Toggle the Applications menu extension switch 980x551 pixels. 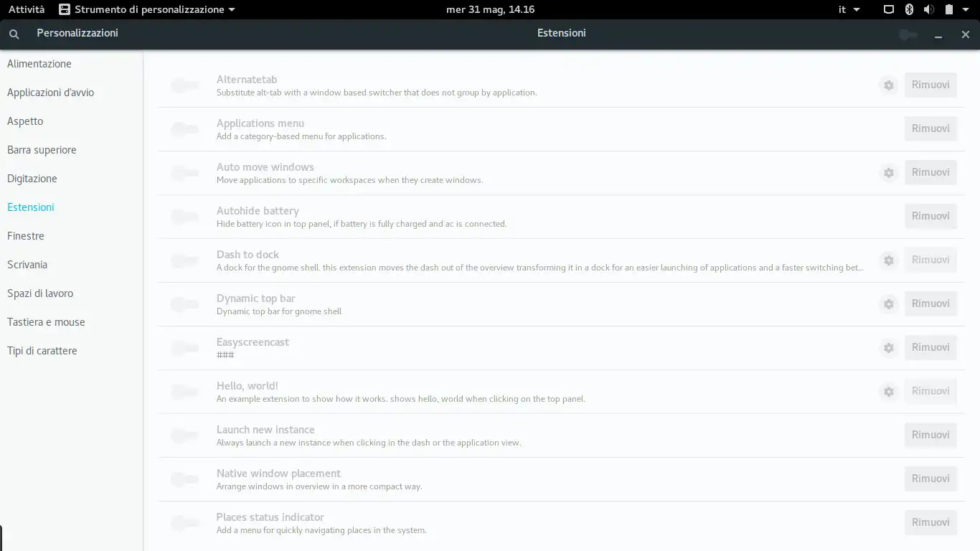pyautogui.click(x=184, y=130)
